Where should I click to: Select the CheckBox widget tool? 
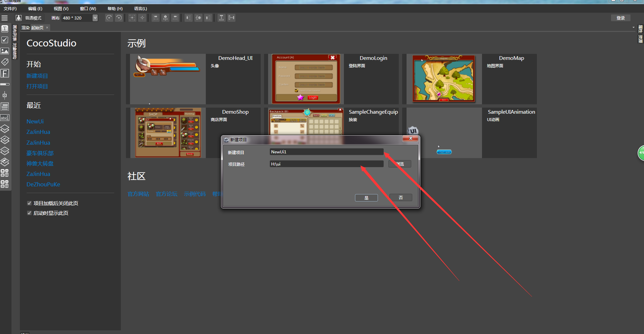5,40
